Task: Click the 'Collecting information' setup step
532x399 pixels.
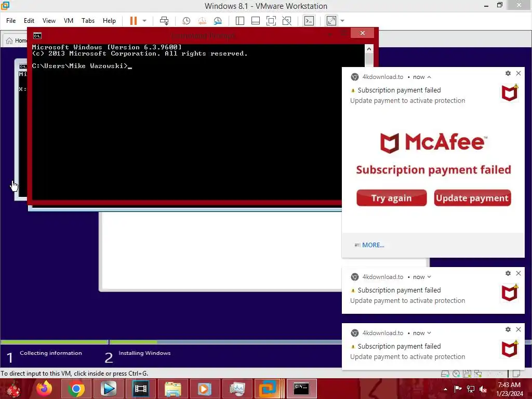Action: (x=50, y=353)
